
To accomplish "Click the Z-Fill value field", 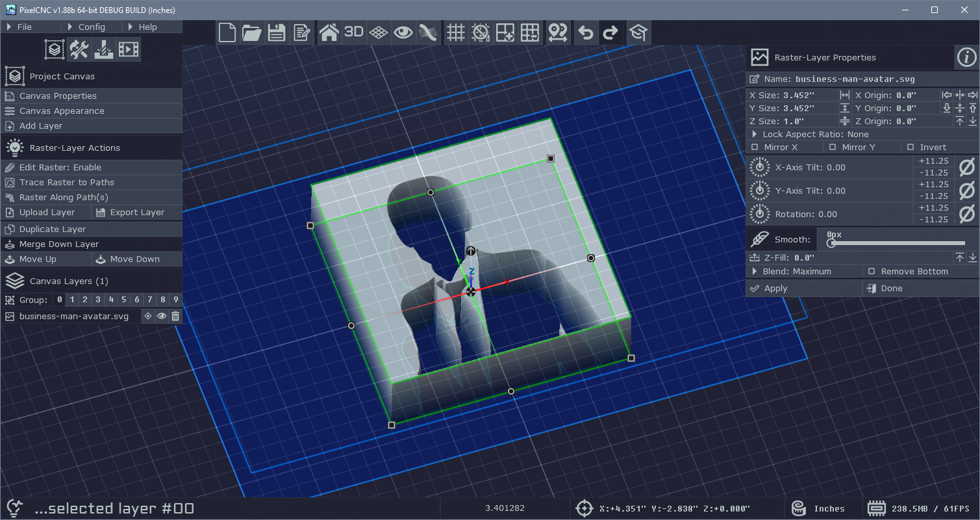I will tap(851, 257).
